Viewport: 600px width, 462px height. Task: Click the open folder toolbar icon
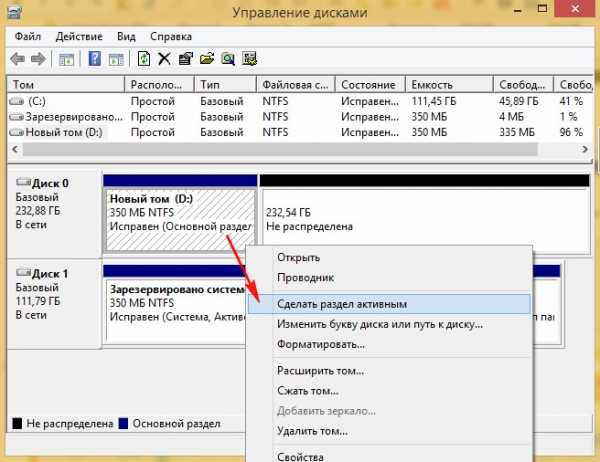tap(207, 59)
